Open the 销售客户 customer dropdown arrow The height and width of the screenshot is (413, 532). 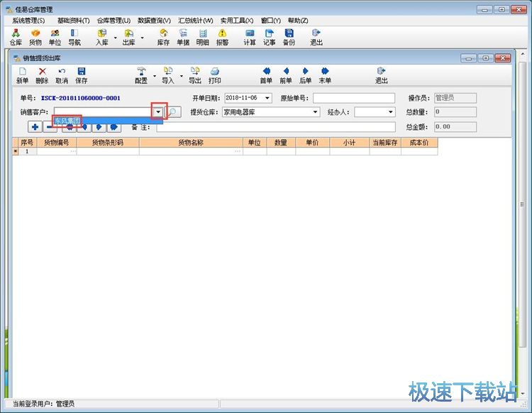click(x=158, y=111)
